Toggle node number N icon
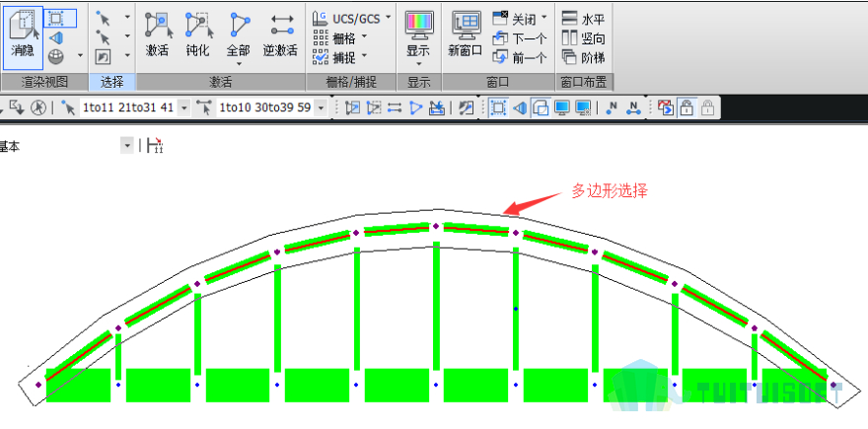Screen dimensions: 868x429 click(x=612, y=107)
